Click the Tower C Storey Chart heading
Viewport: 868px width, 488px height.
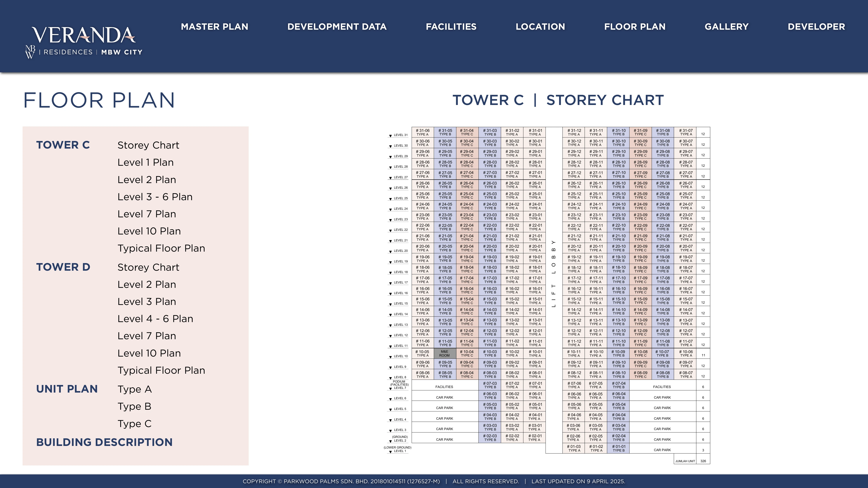pyautogui.click(x=558, y=100)
